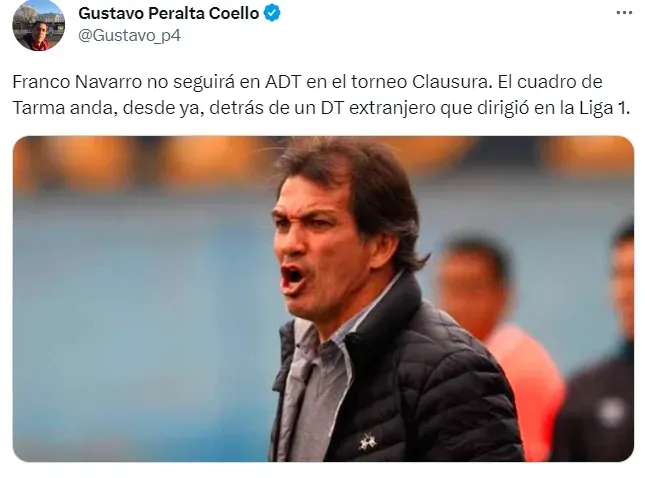The image size is (645, 478).
Task: Click the small emblem on the black jacket
Action: click(368, 443)
